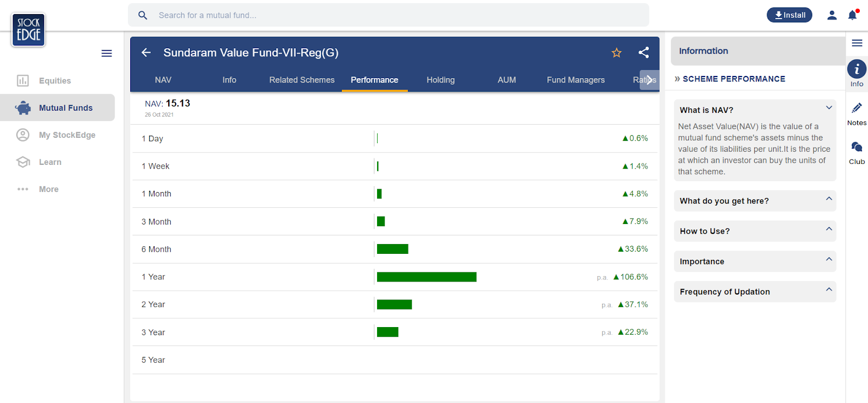Open the Learn graduation cap icon
The height and width of the screenshot is (403, 868).
coord(23,162)
